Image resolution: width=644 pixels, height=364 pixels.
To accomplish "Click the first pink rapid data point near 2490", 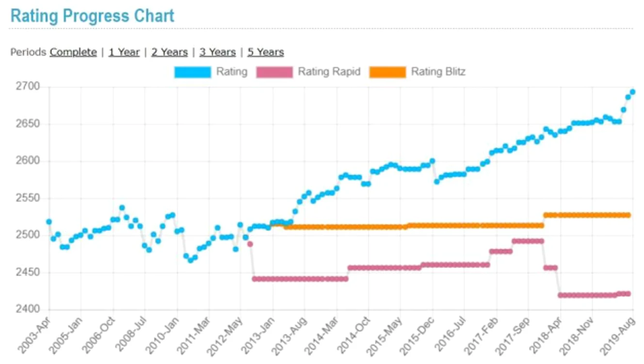I will (250, 244).
